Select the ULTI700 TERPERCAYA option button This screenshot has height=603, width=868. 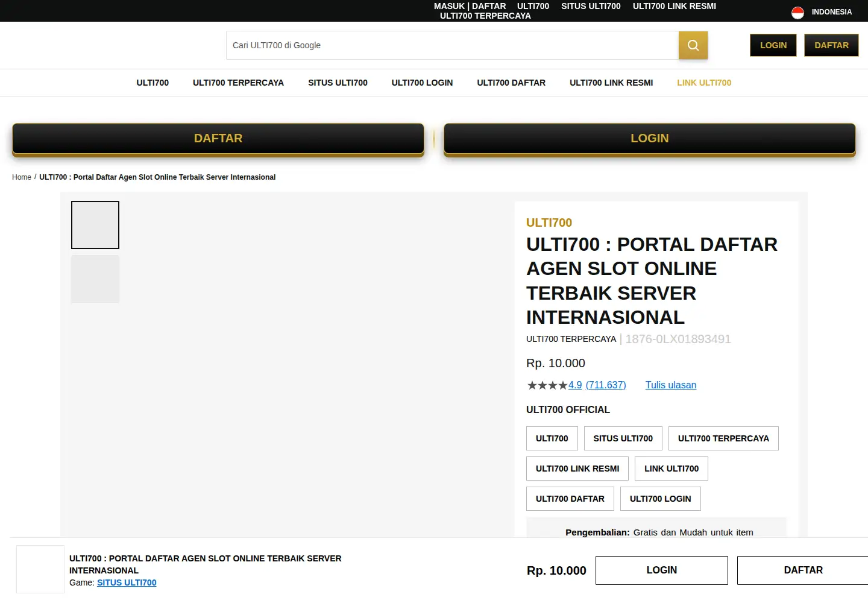pos(723,438)
